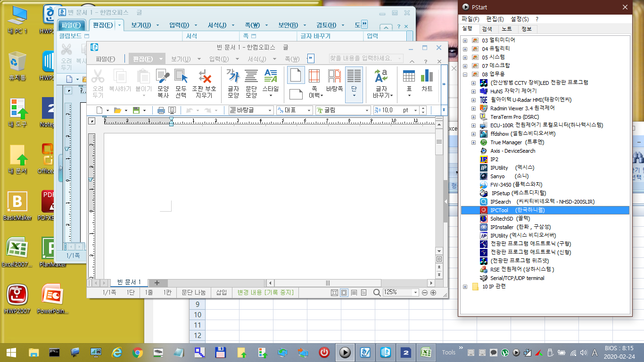Click the save (green disk) icon
This screenshot has height=362, width=644.
[136, 110]
